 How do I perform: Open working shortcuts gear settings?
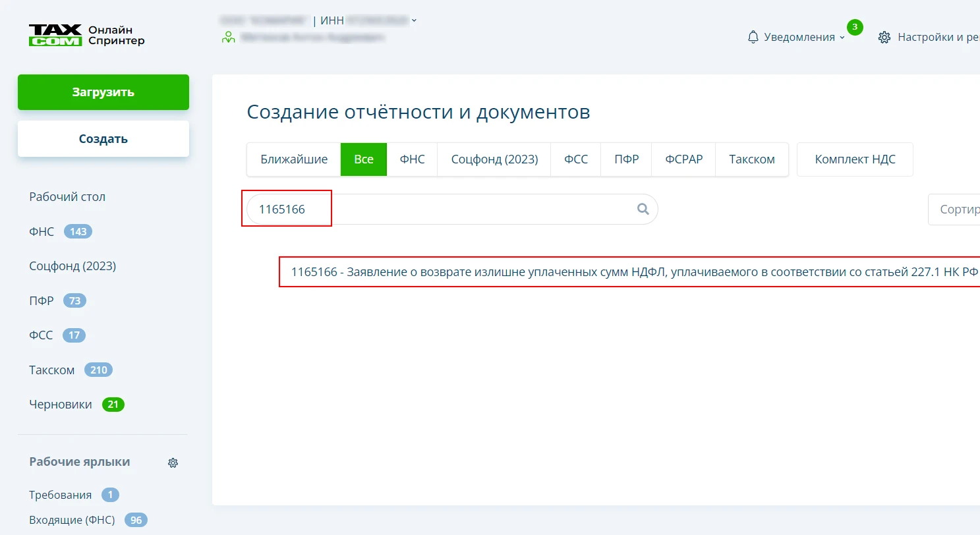point(173,463)
